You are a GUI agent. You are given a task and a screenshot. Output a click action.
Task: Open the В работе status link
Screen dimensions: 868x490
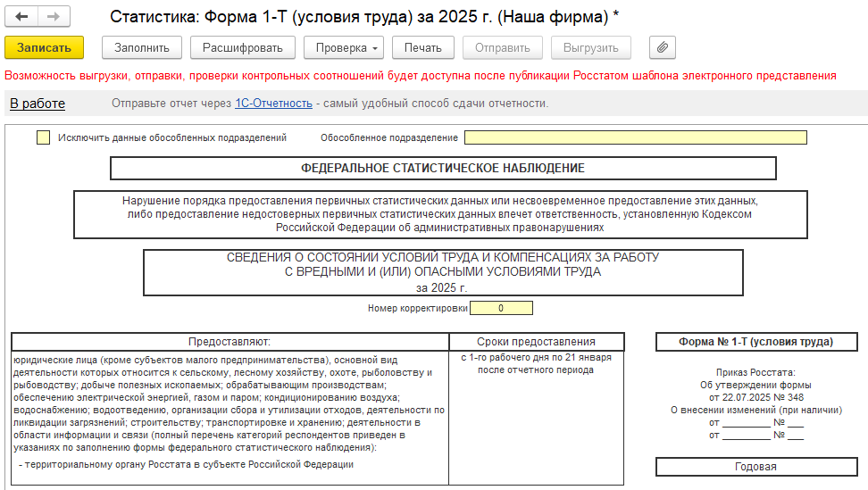click(x=38, y=104)
